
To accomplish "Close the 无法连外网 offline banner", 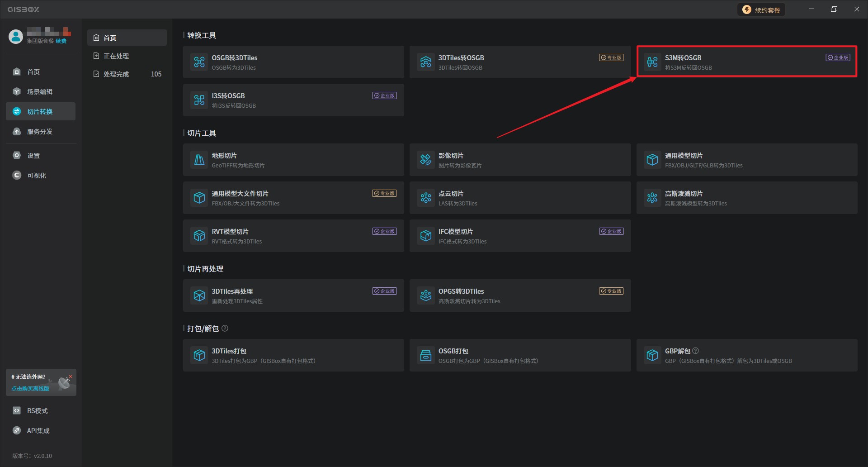I will click(71, 376).
